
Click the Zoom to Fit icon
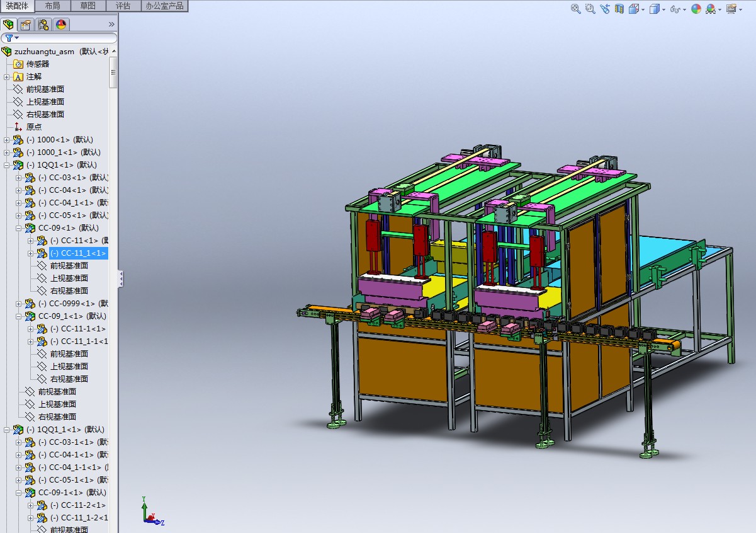pos(575,9)
